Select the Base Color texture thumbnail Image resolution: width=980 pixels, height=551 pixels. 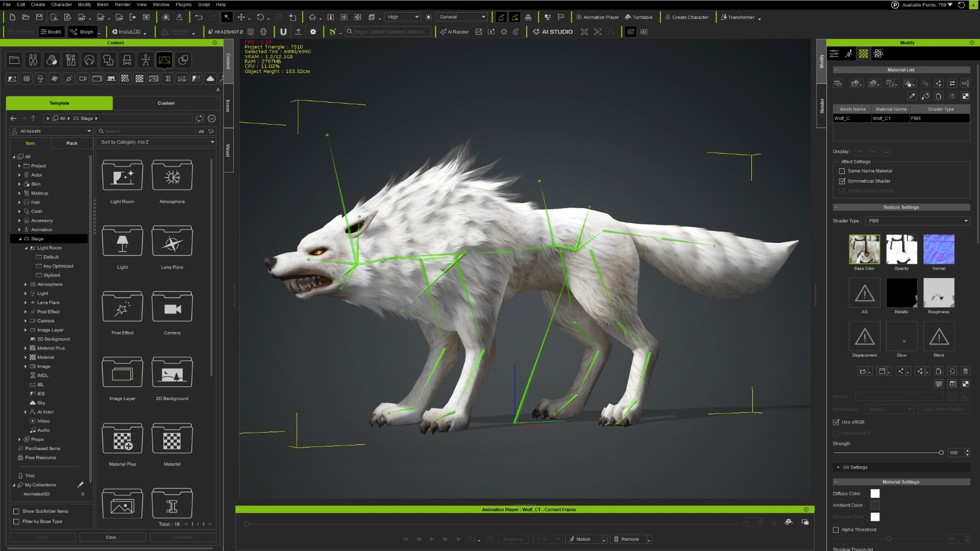[x=864, y=249]
